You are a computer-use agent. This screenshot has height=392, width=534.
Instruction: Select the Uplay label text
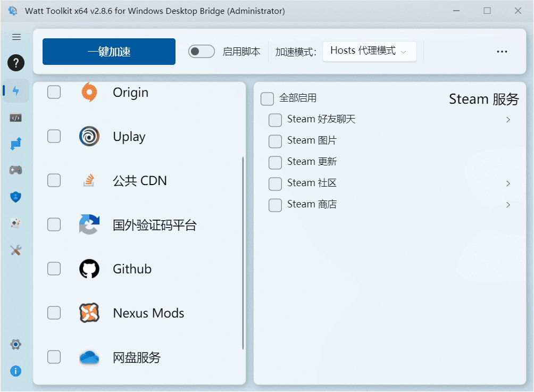coord(129,137)
